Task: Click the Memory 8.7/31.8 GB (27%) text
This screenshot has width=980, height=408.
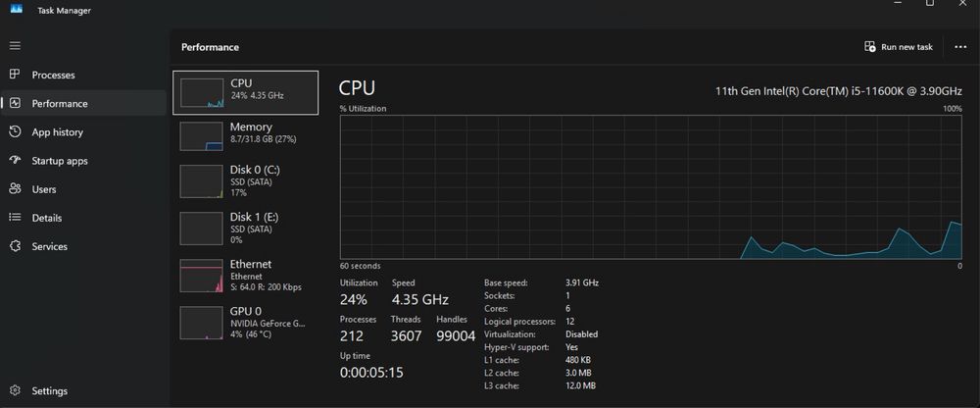Action: [x=263, y=139]
